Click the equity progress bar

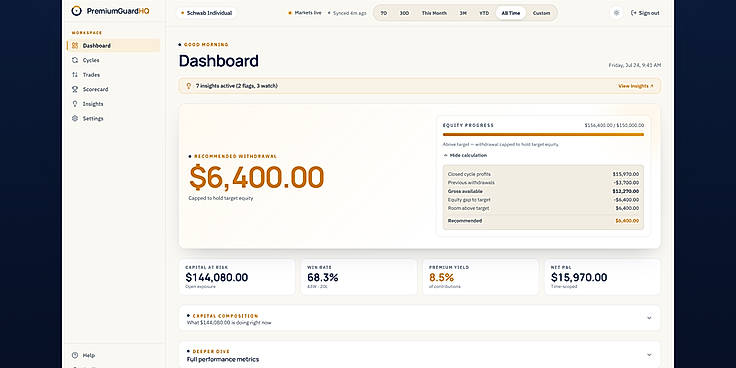543,135
